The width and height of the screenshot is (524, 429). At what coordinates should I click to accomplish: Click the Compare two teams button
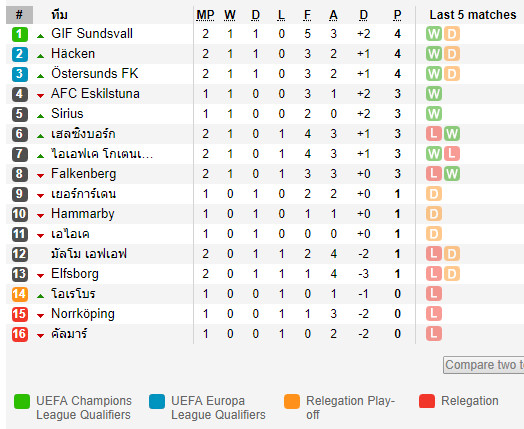coord(484,365)
